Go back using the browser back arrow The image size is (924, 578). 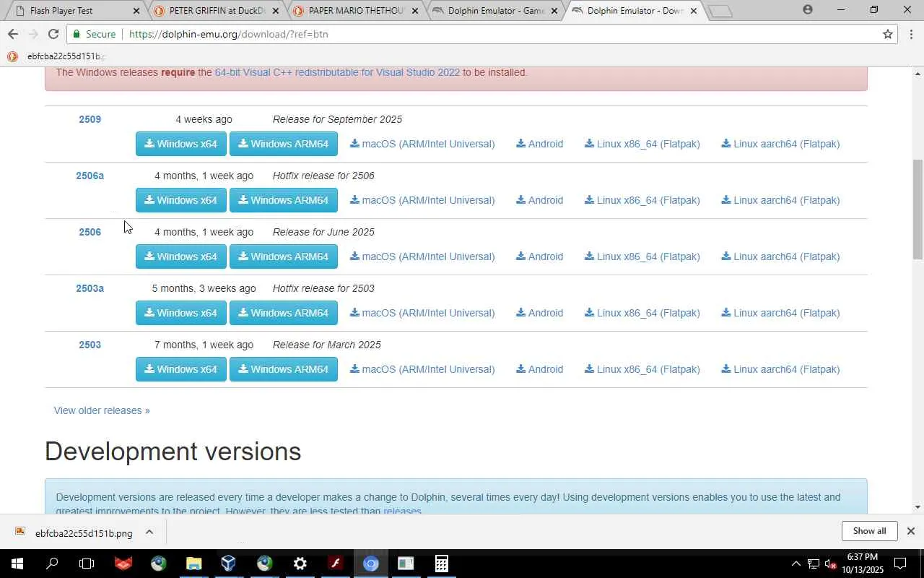13,34
